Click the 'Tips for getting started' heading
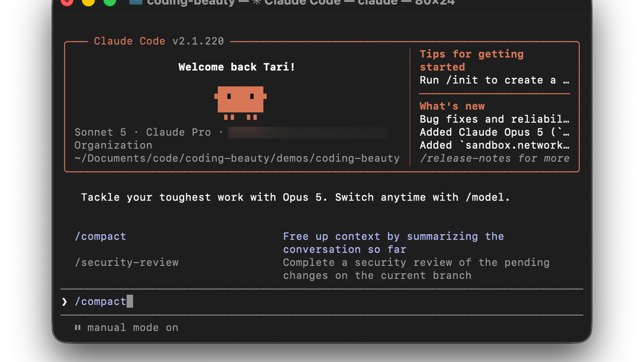 (x=471, y=60)
